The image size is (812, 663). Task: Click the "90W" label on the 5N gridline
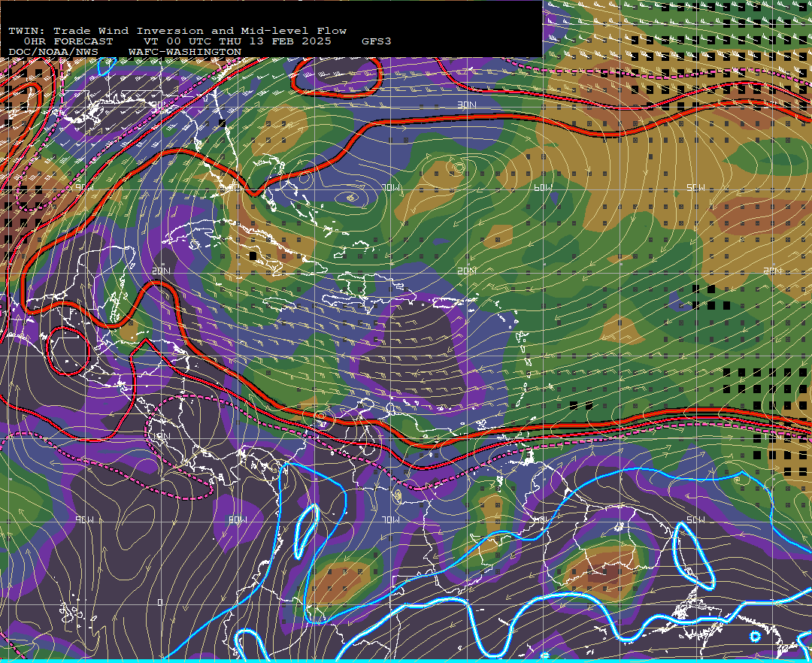pyautogui.click(x=84, y=519)
